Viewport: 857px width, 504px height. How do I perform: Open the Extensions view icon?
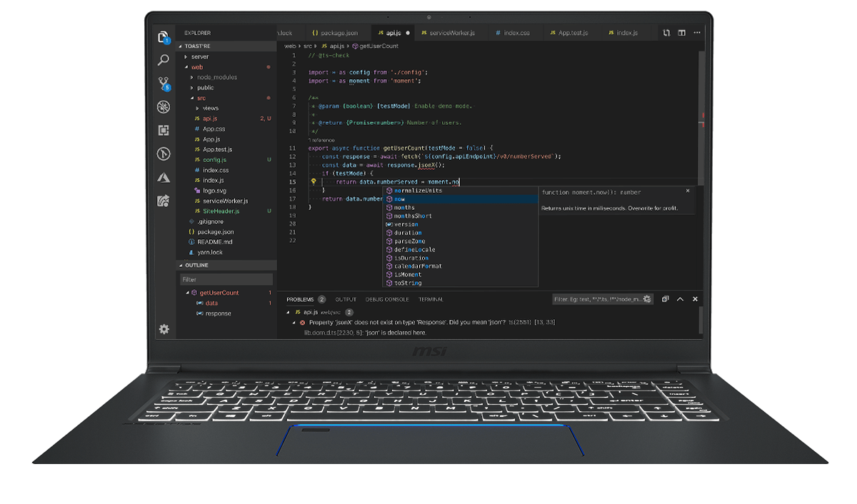pyautogui.click(x=164, y=131)
